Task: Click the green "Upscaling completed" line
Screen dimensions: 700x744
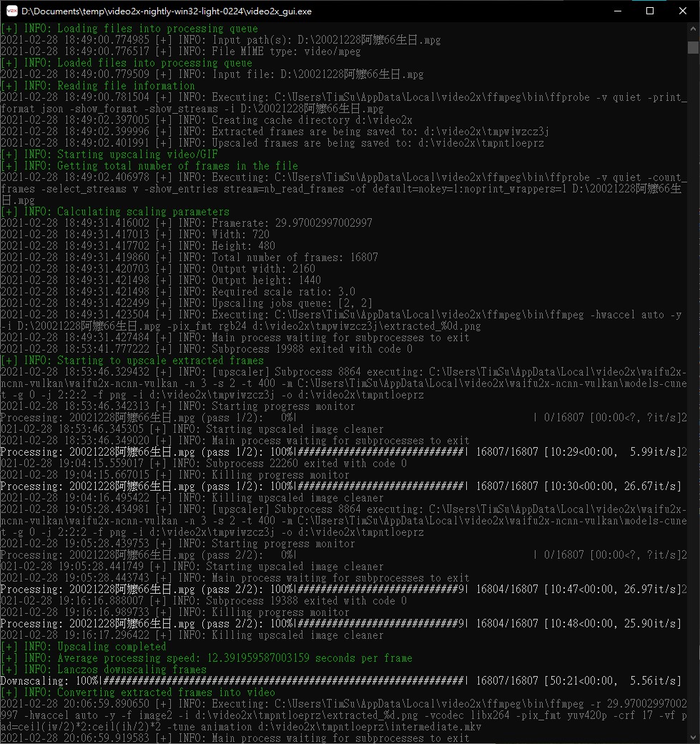Action: [x=84, y=646]
